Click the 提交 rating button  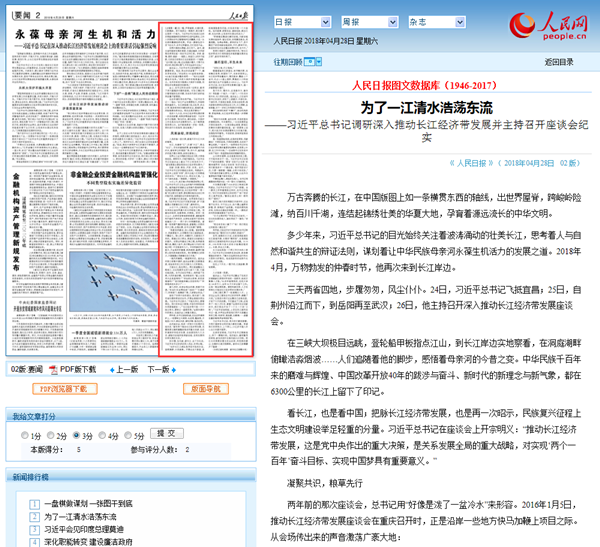[x=167, y=433]
